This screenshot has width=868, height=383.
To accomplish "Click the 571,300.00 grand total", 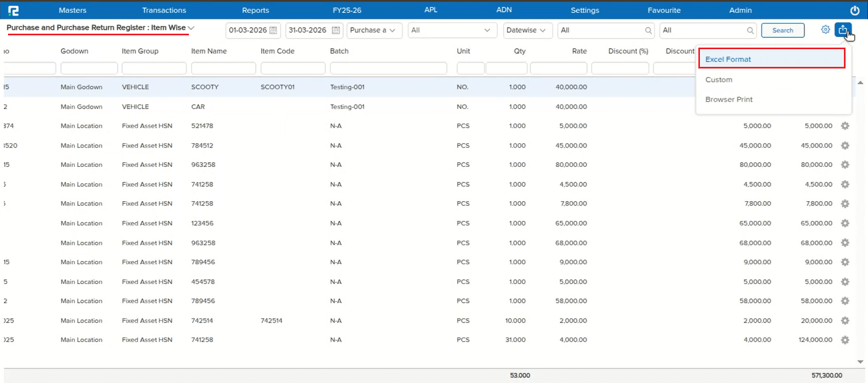I will click(827, 376).
